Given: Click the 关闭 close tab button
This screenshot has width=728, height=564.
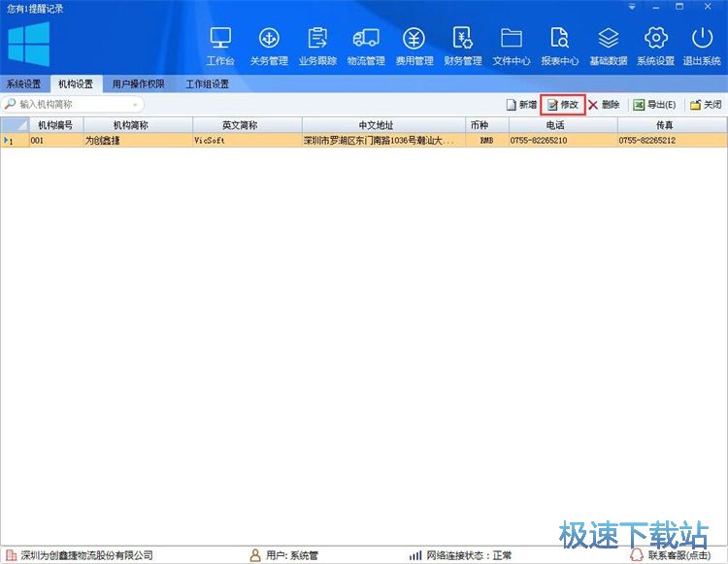Looking at the screenshot, I should (x=706, y=105).
